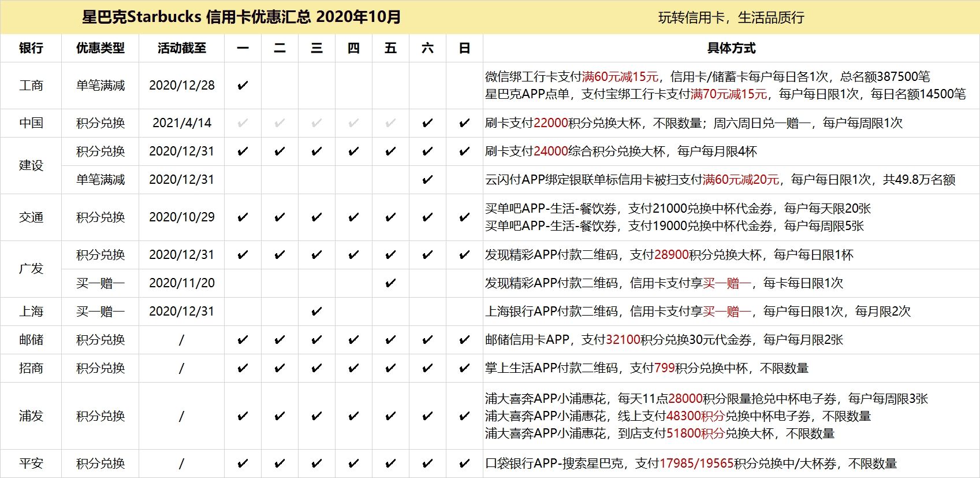The height and width of the screenshot is (478, 980).
Task: Click the 广发 bank cell
Action: 31,269
